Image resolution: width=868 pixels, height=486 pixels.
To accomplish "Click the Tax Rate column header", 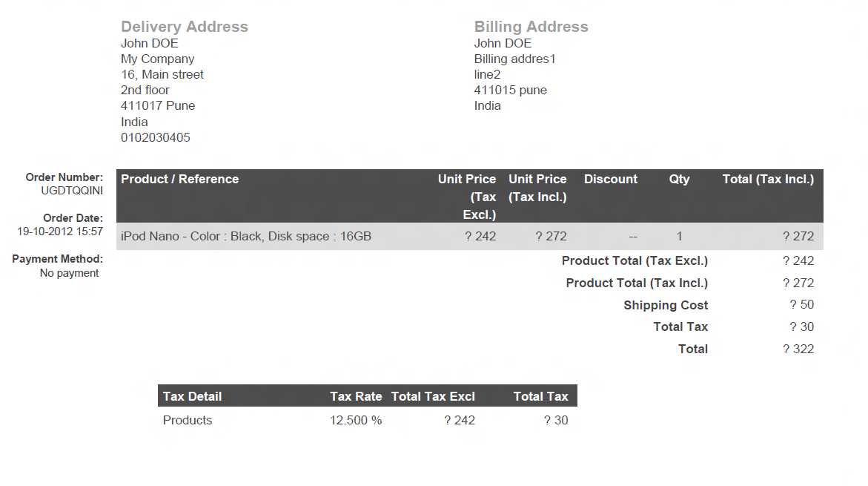I will point(356,396).
